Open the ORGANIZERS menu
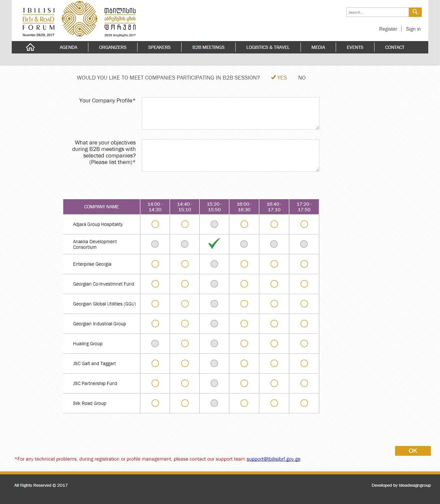 tap(113, 47)
